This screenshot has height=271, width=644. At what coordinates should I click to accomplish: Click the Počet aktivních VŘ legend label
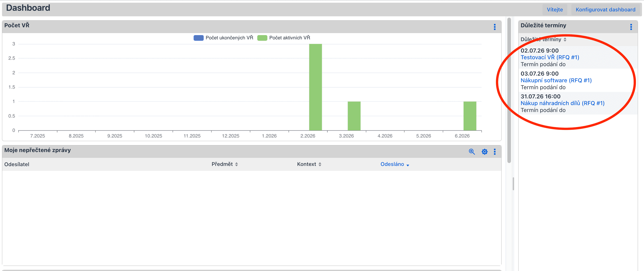(290, 38)
